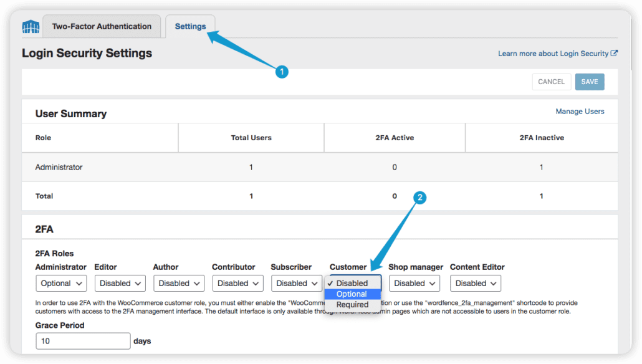Click the 2FA Active column header
Image resolution: width=642 pixels, height=364 pixels.
pos(395,138)
